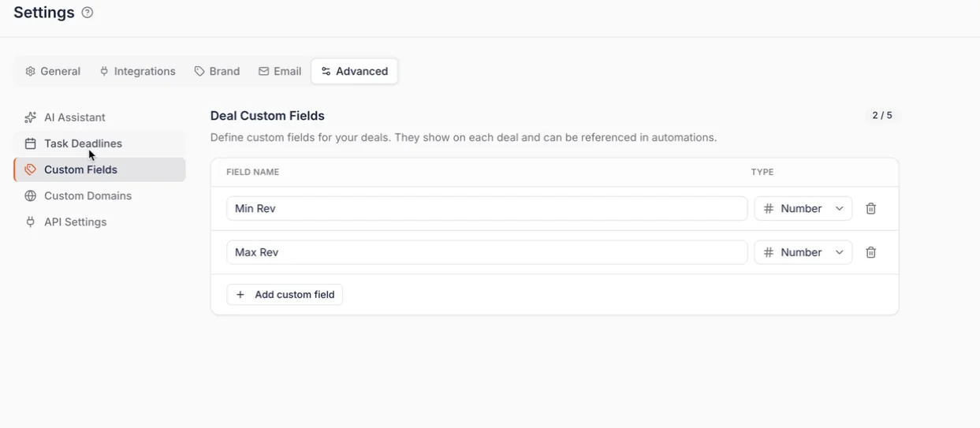980x428 pixels.
Task: Click the help icon beside Settings title
Action: (x=88, y=13)
